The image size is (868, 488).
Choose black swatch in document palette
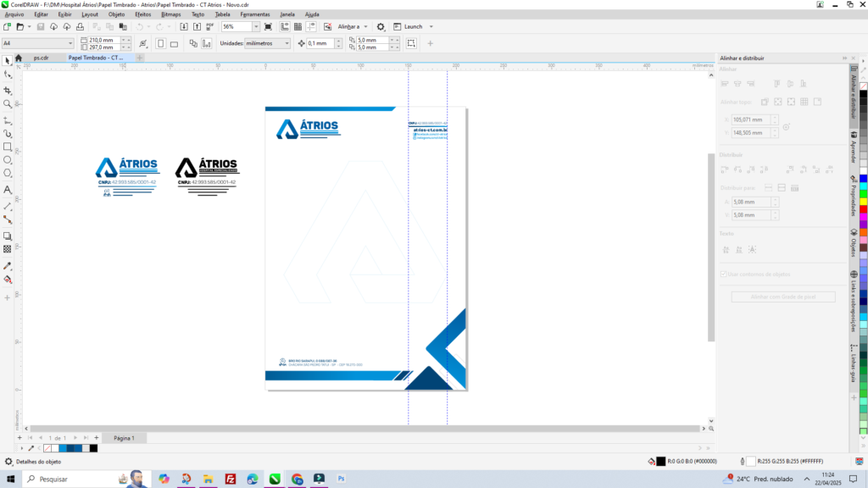(93, 448)
